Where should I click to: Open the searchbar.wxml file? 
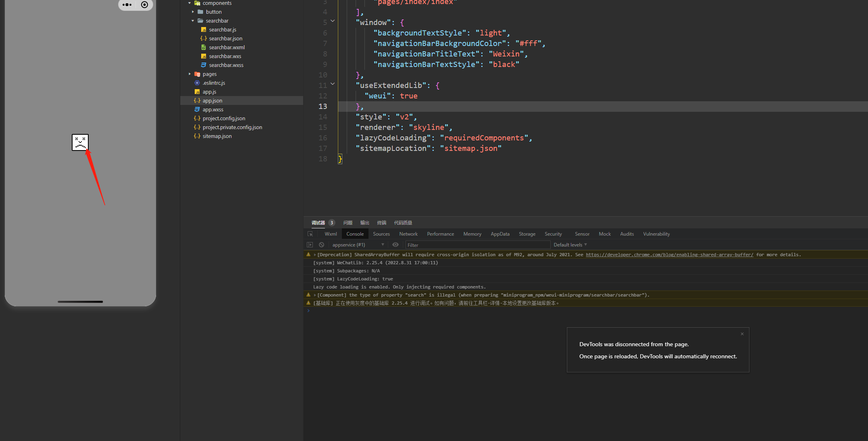click(227, 48)
